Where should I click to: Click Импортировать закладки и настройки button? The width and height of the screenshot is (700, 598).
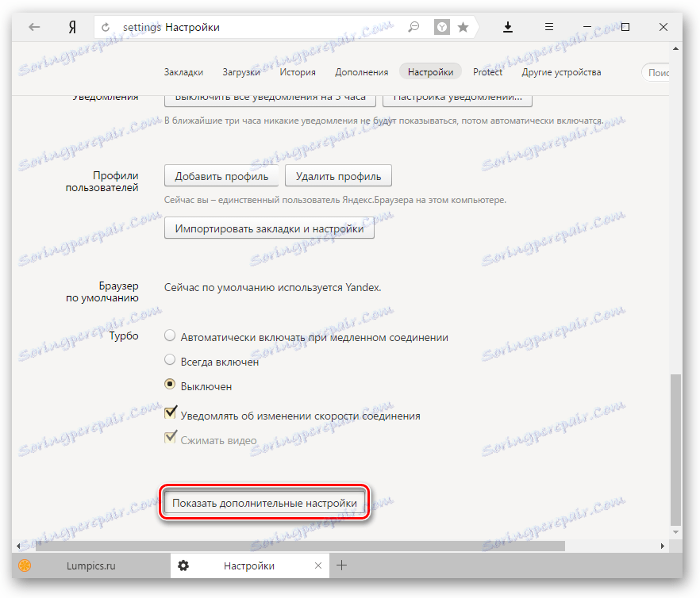269,228
